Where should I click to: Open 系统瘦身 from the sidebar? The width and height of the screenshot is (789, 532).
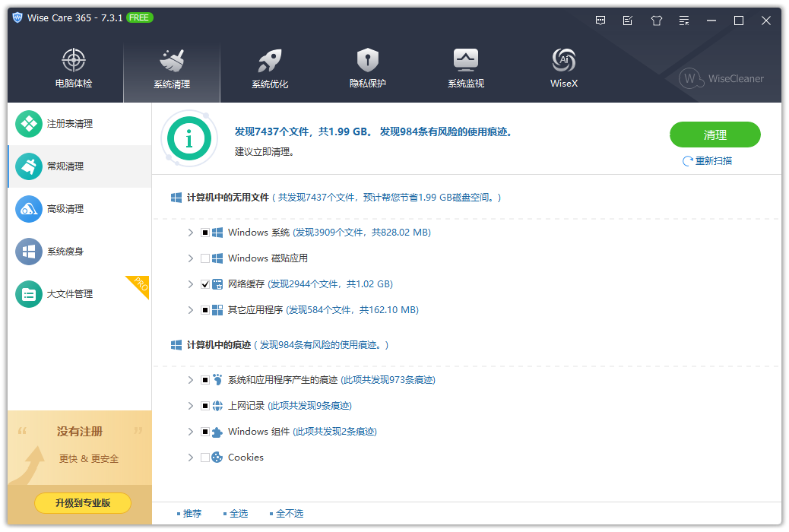[68, 251]
